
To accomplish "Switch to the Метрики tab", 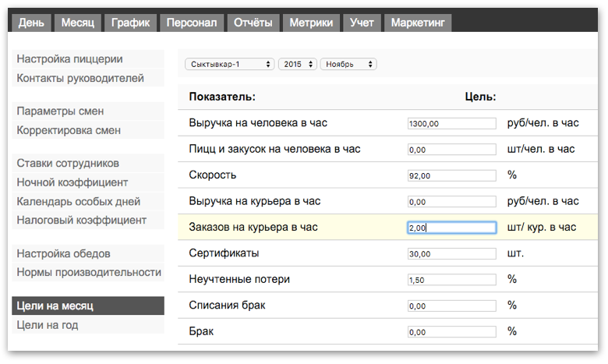I will click(311, 23).
